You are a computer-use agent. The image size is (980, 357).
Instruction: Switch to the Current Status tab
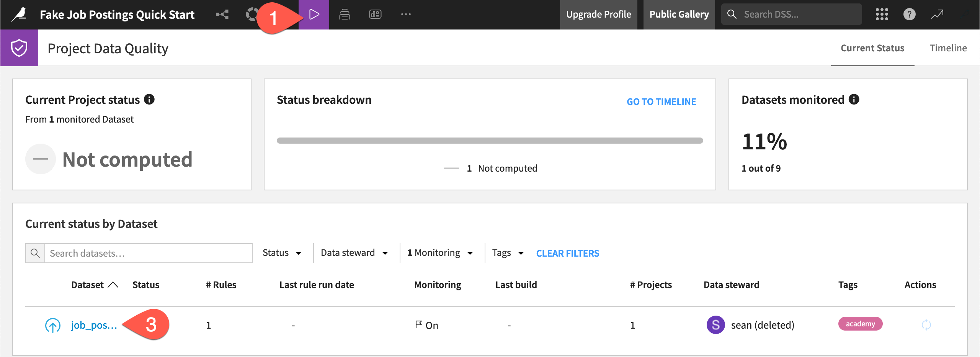point(872,48)
